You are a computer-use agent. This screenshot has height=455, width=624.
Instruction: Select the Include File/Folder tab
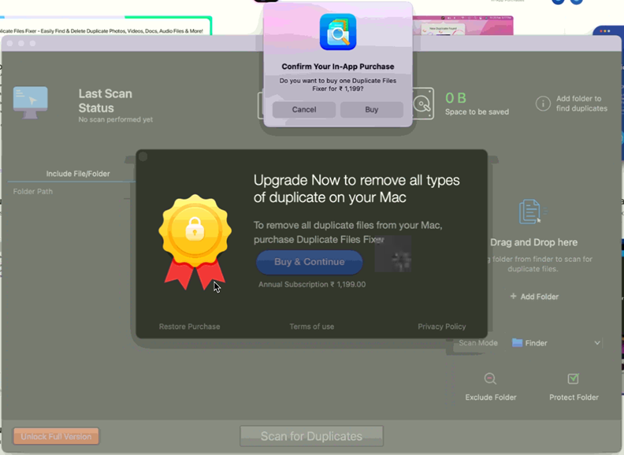[78, 174]
